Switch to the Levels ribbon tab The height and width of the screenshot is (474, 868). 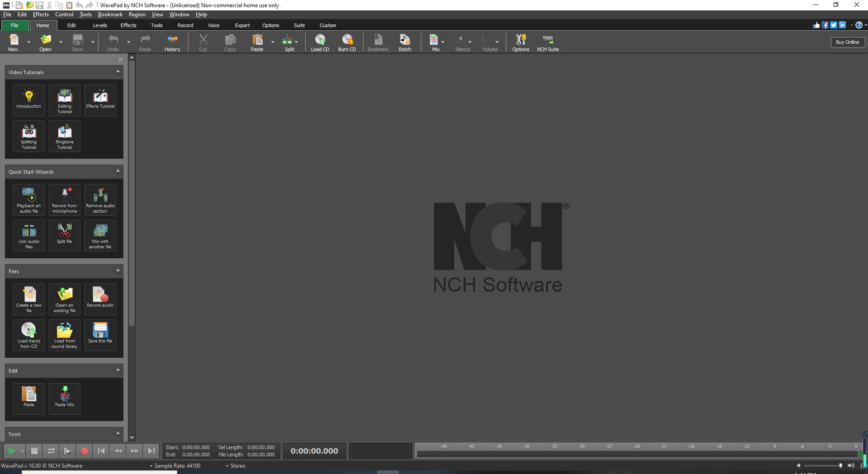coord(100,25)
